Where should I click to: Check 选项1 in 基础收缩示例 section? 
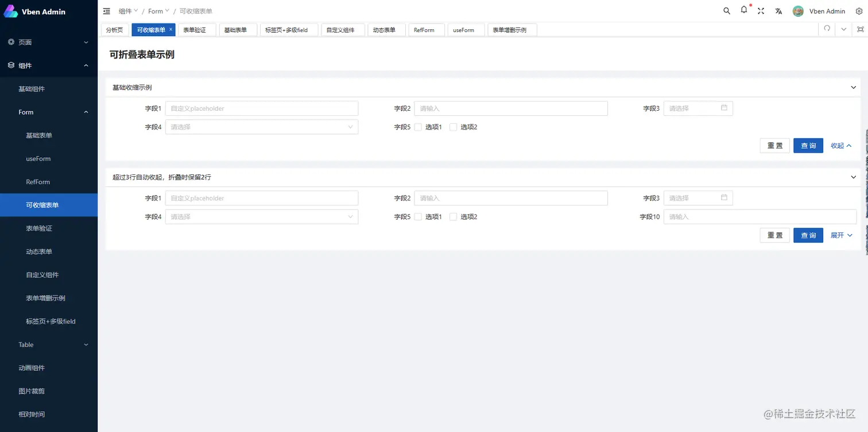[418, 127]
